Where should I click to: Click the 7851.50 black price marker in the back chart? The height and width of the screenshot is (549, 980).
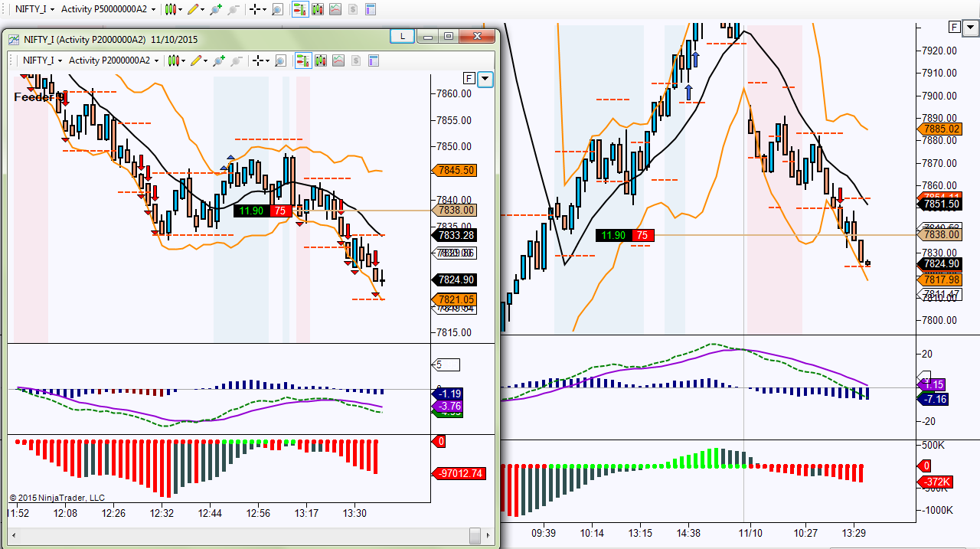[939, 204]
